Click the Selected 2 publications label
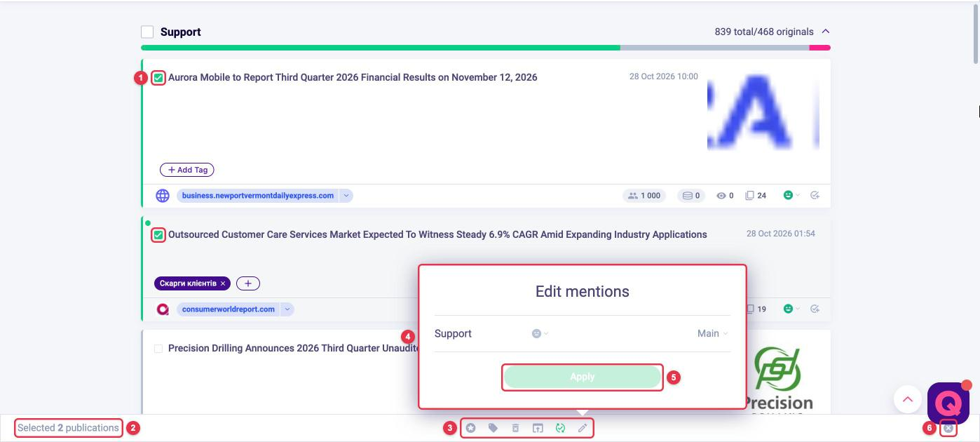This screenshot has width=980, height=442. click(x=68, y=428)
